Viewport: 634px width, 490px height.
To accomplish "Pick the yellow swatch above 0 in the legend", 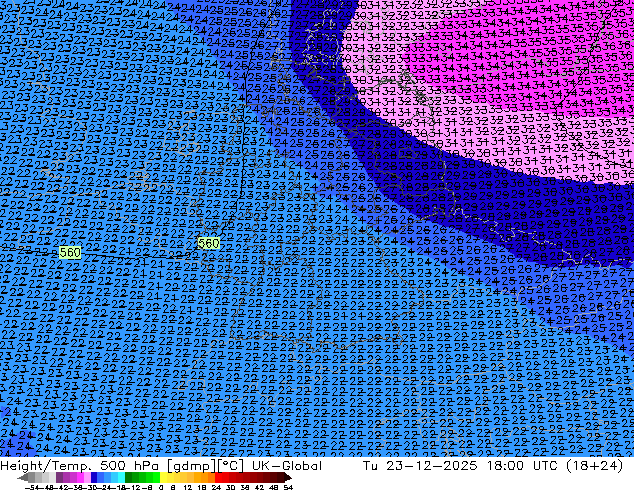I will coord(163,477).
